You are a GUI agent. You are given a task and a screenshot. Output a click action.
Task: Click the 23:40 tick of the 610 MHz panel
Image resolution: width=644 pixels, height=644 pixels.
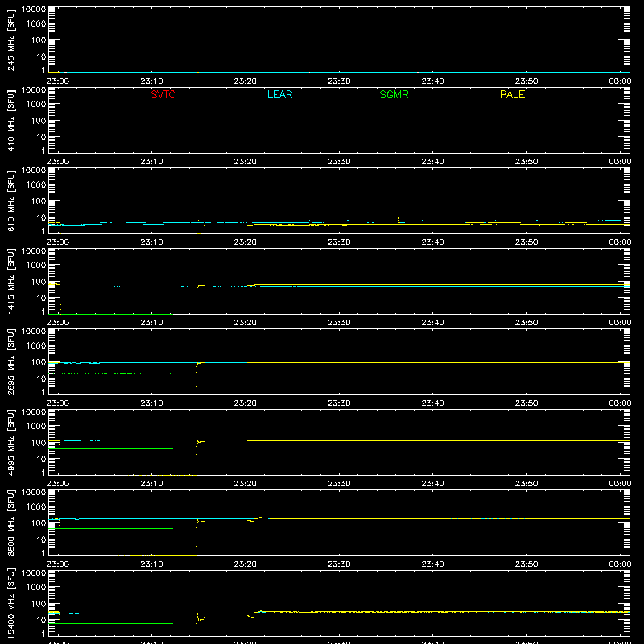432,242
